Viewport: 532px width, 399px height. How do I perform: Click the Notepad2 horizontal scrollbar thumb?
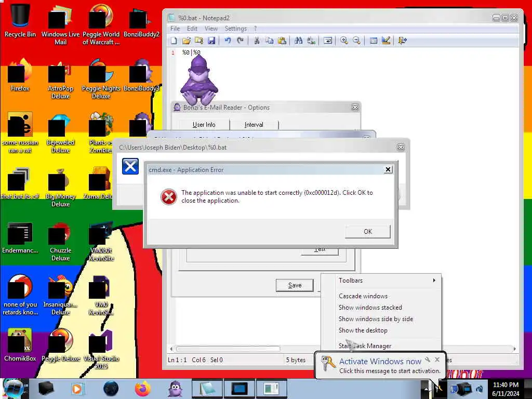[x=228, y=349]
